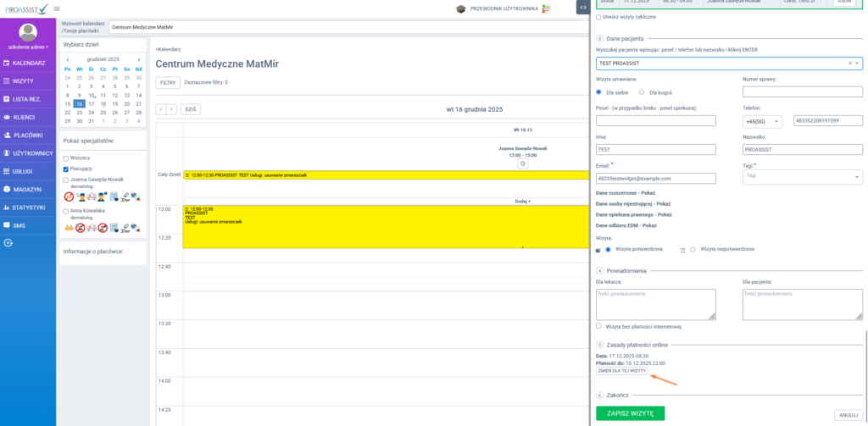Image resolution: width=868 pixels, height=426 pixels.
Task: Select the 'Dla kogoś' radio button
Action: coord(642,91)
